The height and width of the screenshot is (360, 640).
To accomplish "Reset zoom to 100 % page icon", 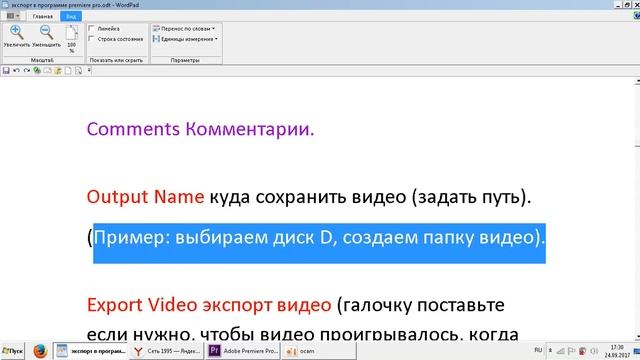I will [x=71, y=39].
